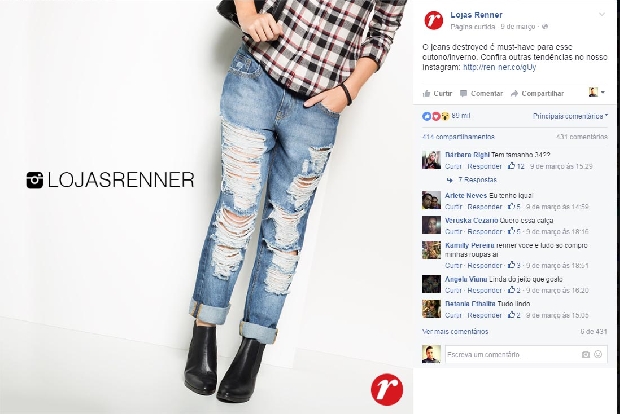Open the profile identity selector dropdown
This screenshot has width=620, height=414.
[x=597, y=92]
